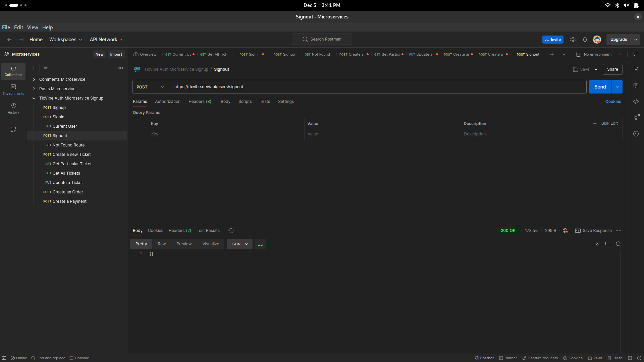Open the Collections sidebar panel
The height and width of the screenshot is (362, 644).
pyautogui.click(x=13, y=71)
